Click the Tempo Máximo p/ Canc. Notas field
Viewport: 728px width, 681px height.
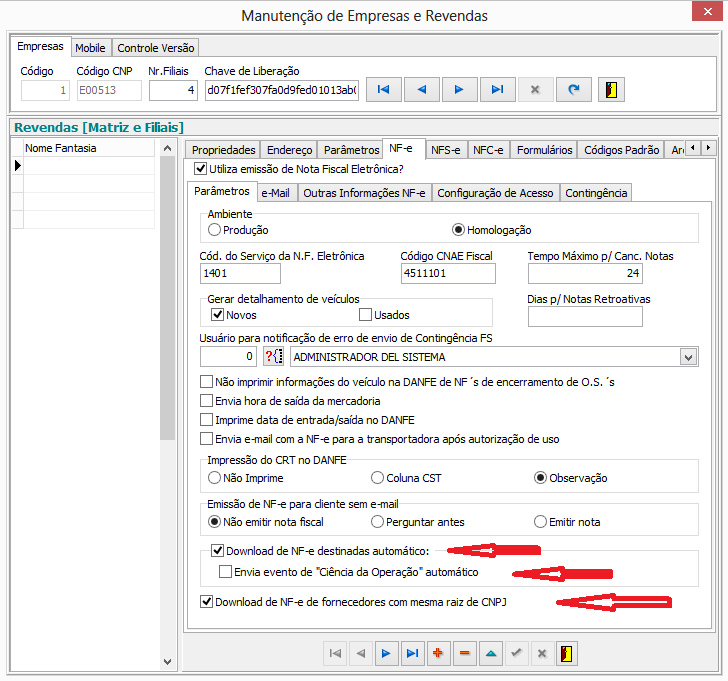click(585, 273)
